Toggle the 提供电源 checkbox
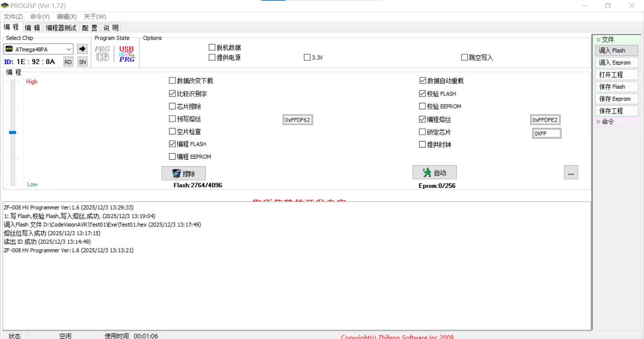The width and height of the screenshot is (644, 339). coord(212,57)
